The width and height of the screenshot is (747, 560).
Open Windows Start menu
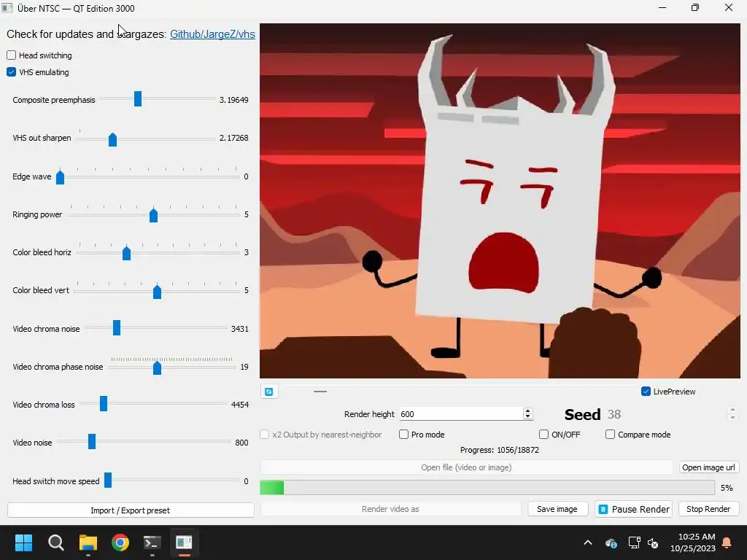(x=23, y=542)
